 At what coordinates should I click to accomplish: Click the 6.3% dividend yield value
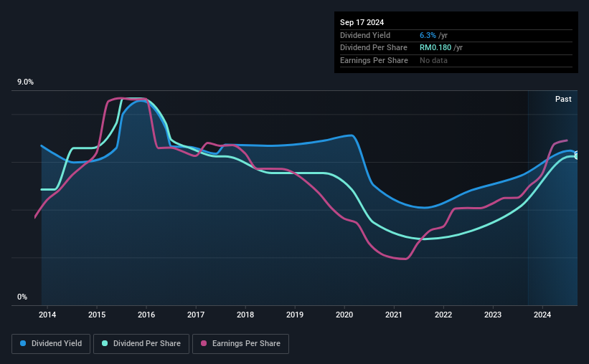pos(428,35)
